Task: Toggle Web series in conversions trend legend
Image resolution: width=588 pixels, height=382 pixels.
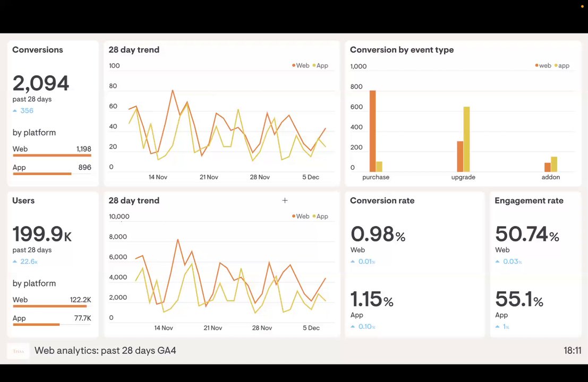Action: (x=301, y=66)
